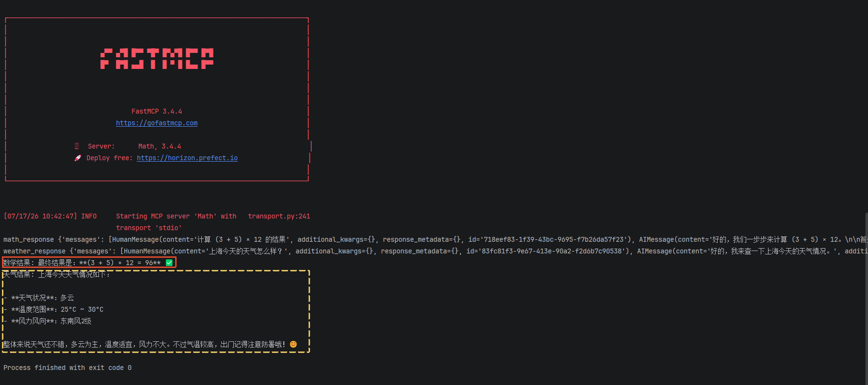Click the rocket icon beside Deploy free
The width and height of the screenshot is (868, 385).
[78, 158]
